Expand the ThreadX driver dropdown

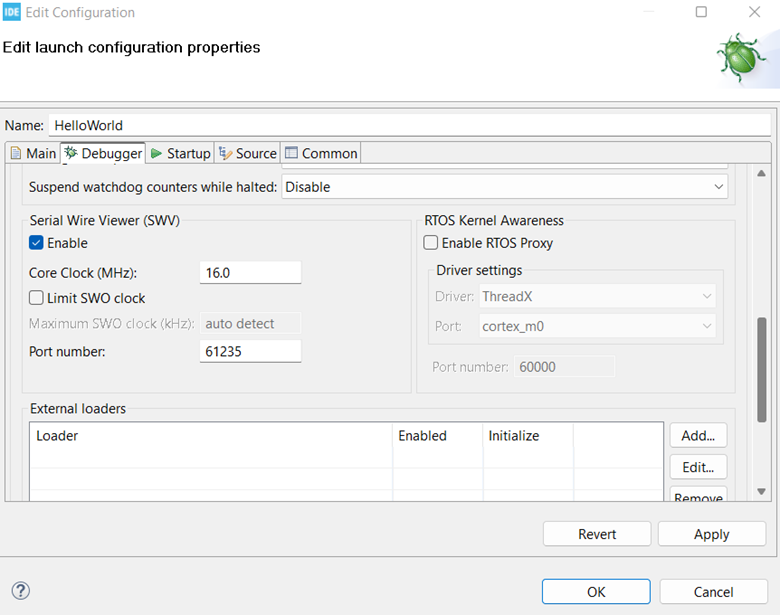click(597, 297)
